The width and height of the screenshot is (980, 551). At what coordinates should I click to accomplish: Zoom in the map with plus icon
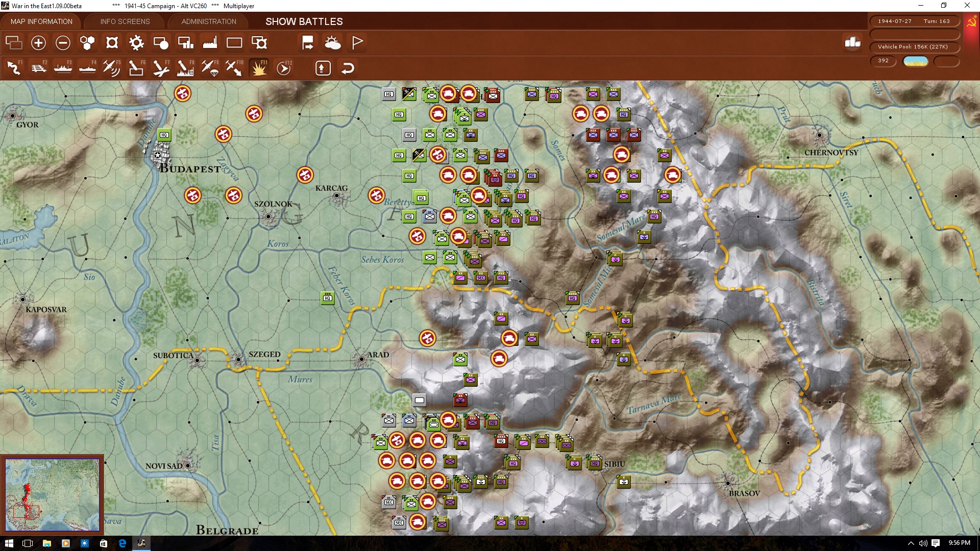pyautogui.click(x=38, y=43)
